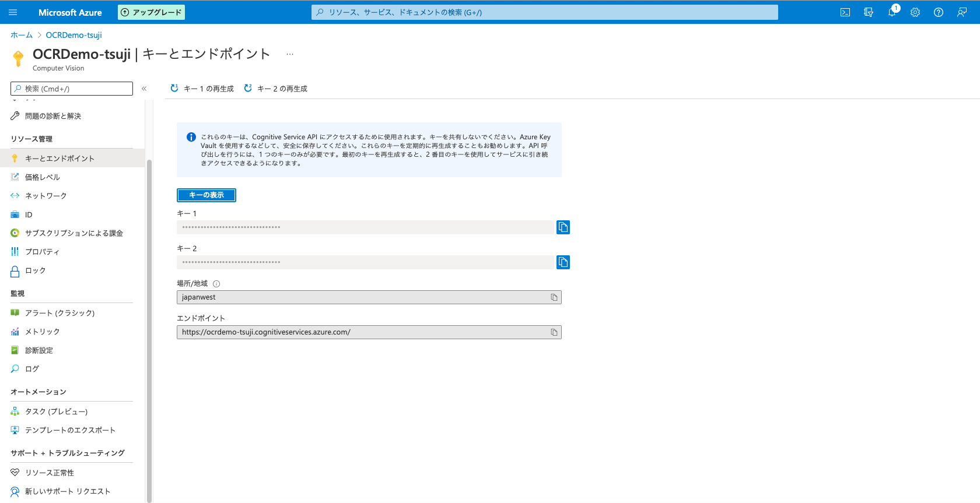
Task: Open 価格レベル in the sidebar
Action: click(x=72, y=177)
